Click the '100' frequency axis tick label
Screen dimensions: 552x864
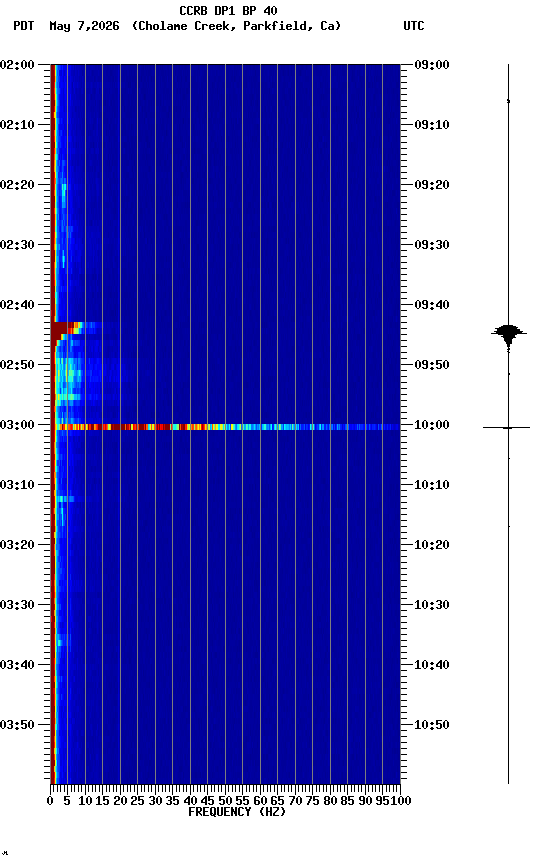tap(401, 801)
